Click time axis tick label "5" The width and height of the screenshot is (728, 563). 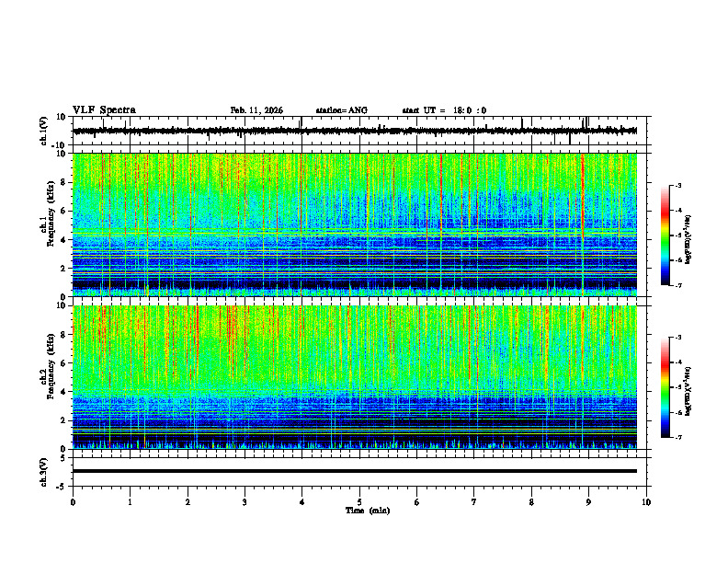click(359, 502)
